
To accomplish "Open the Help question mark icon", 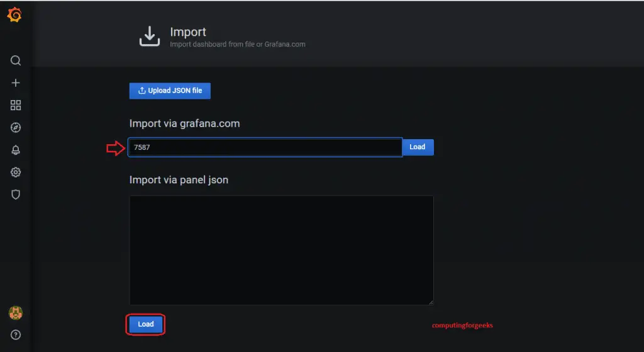I will click(x=16, y=335).
